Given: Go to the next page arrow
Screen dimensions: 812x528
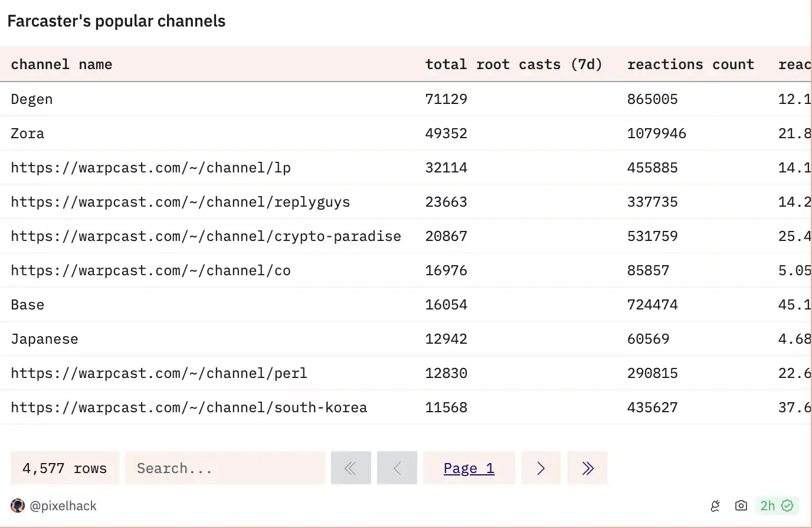Looking at the screenshot, I should [541, 468].
